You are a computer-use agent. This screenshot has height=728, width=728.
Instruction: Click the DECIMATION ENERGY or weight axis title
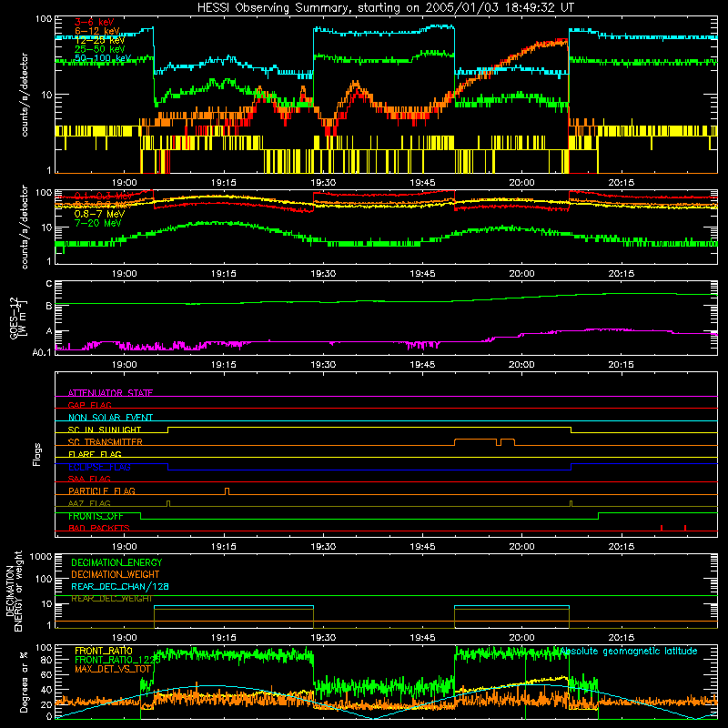coord(14,591)
